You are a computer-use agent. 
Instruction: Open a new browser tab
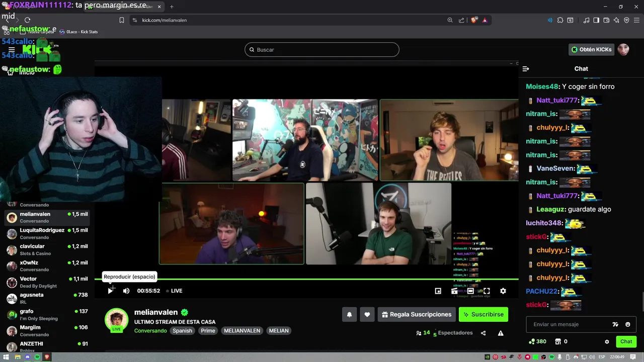(x=172, y=7)
